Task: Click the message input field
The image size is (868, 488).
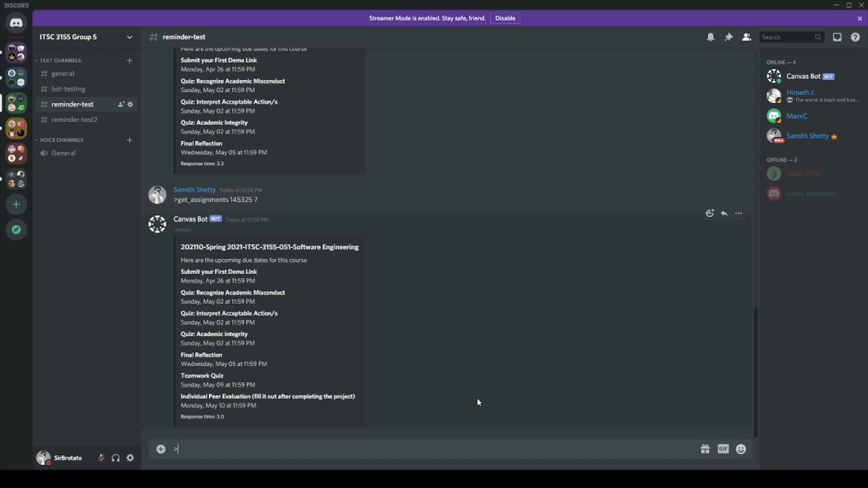Action: [434, 449]
